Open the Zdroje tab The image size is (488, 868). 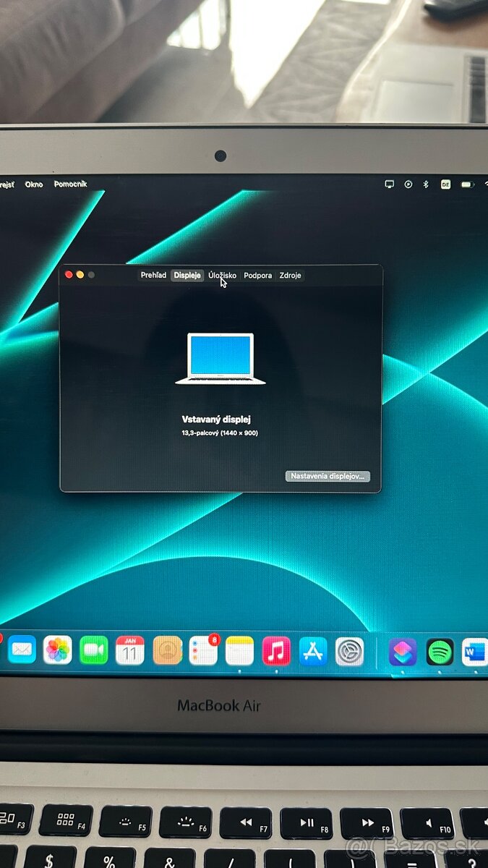tap(290, 275)
